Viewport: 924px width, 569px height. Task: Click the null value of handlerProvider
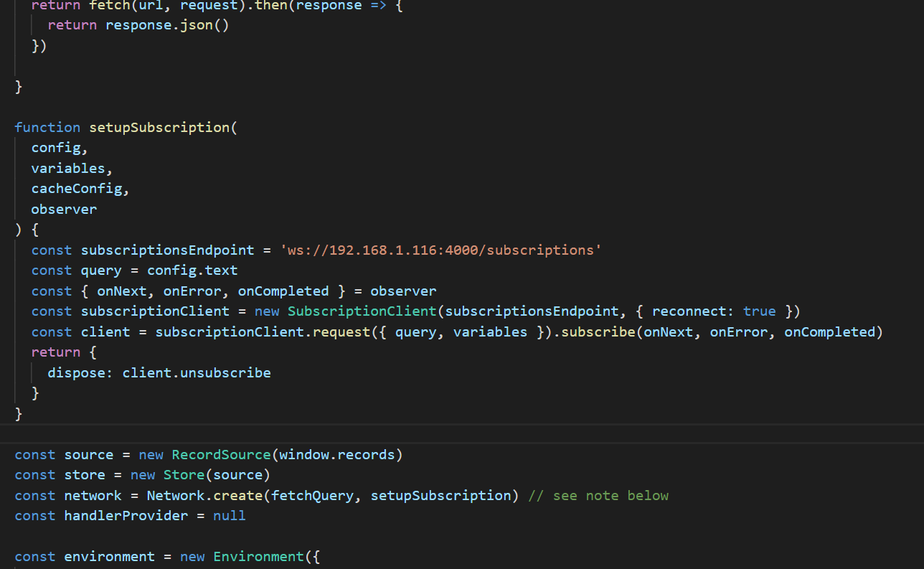[x=229, y=515]
